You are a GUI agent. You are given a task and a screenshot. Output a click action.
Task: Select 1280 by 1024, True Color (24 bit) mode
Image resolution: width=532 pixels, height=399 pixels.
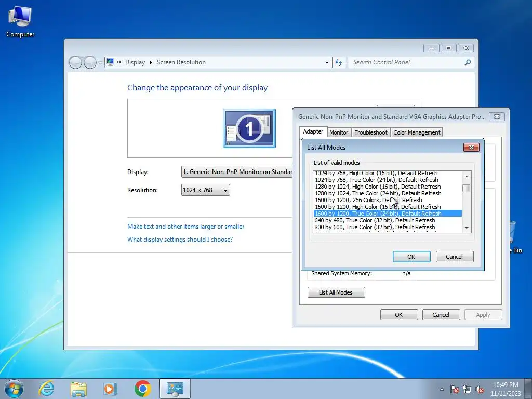click(x=388, y=193)
